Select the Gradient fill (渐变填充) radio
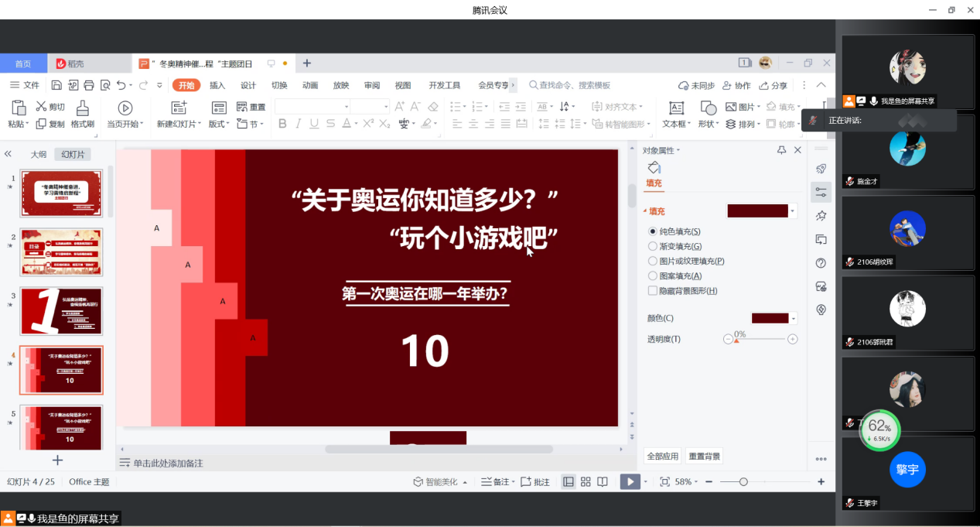 point(652,246)
